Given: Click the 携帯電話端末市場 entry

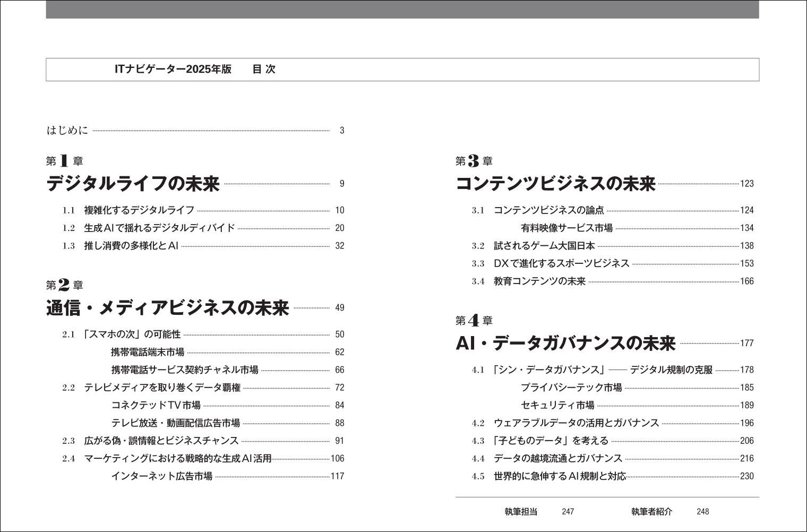Looking at the screenshot, I should (x=148, y=352).
